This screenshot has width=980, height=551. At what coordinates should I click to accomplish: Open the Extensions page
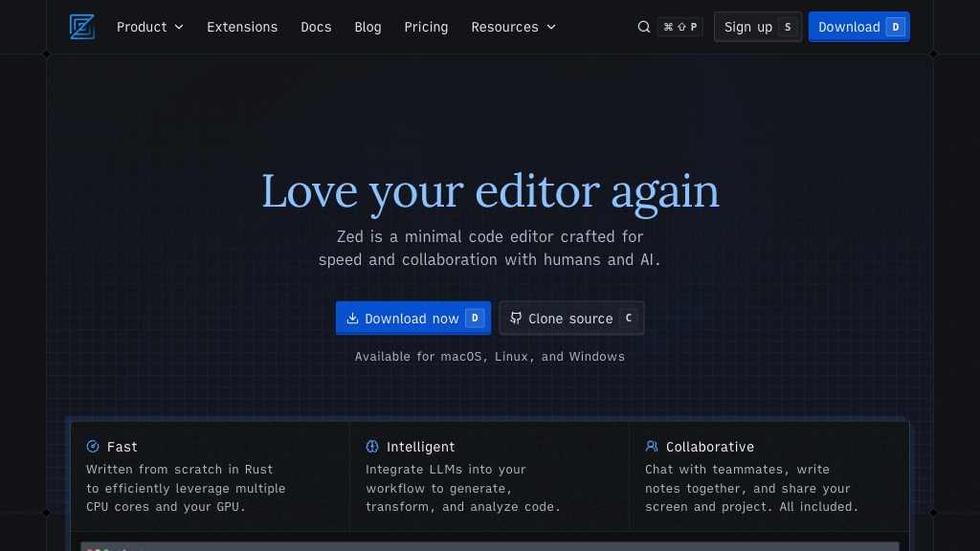(242, 27)
